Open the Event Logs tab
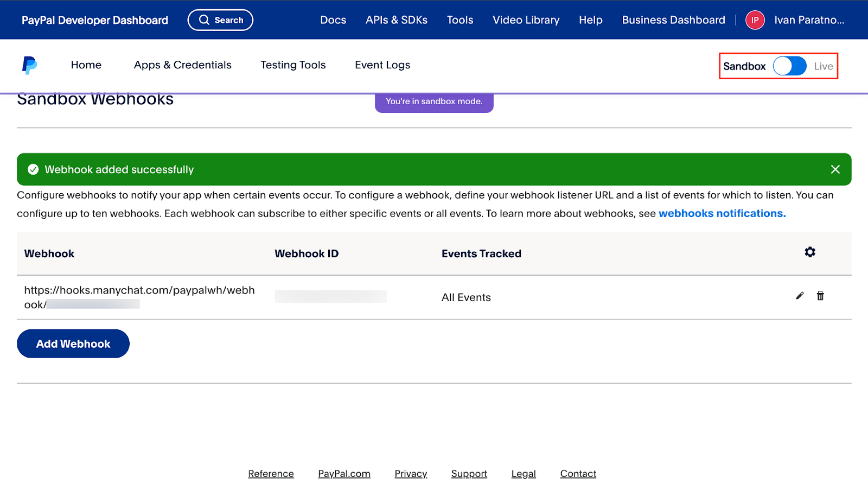This screenshot has width=868, height=490. pos(382,65)
